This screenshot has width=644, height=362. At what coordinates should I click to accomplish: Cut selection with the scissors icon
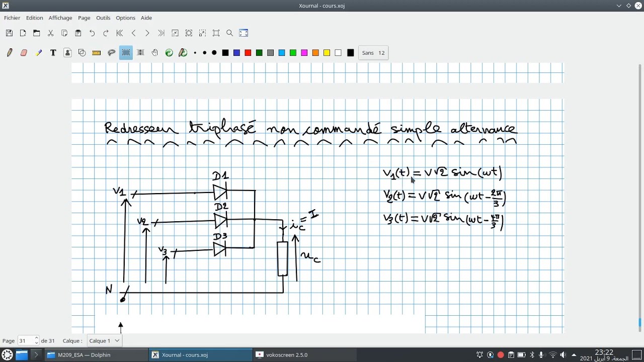pos(50,33)
